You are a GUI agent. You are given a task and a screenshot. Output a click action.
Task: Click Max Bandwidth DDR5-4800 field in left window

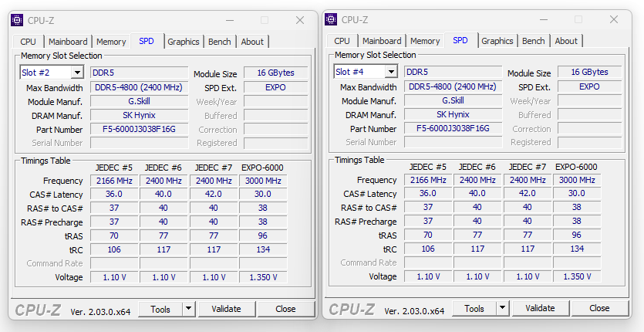[140, 87]
